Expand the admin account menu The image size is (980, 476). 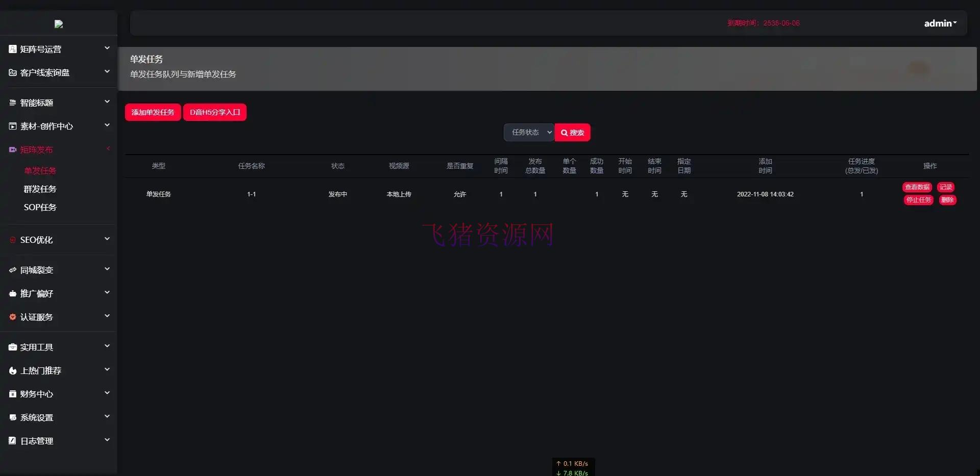click(x=940, y=23)
